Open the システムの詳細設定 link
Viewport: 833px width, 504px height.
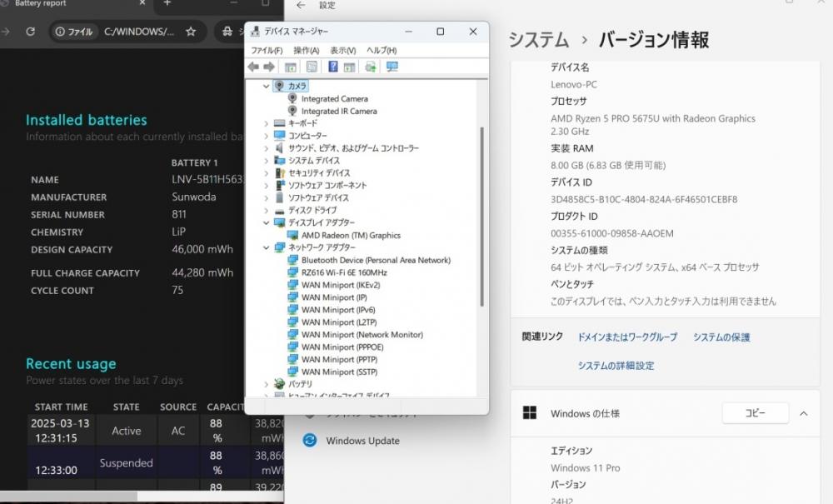click(x=616, y=366)
